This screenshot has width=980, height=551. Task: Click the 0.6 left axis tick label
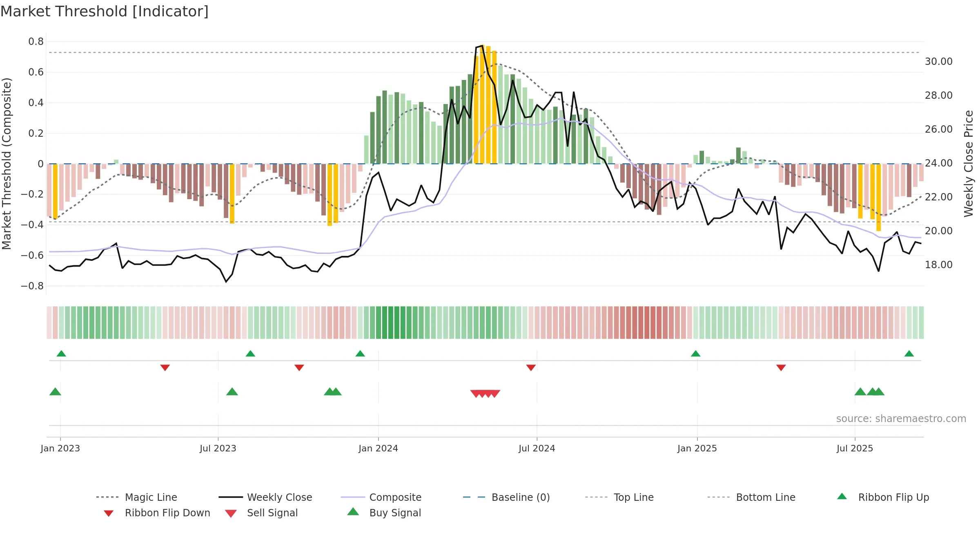(36, 72)
